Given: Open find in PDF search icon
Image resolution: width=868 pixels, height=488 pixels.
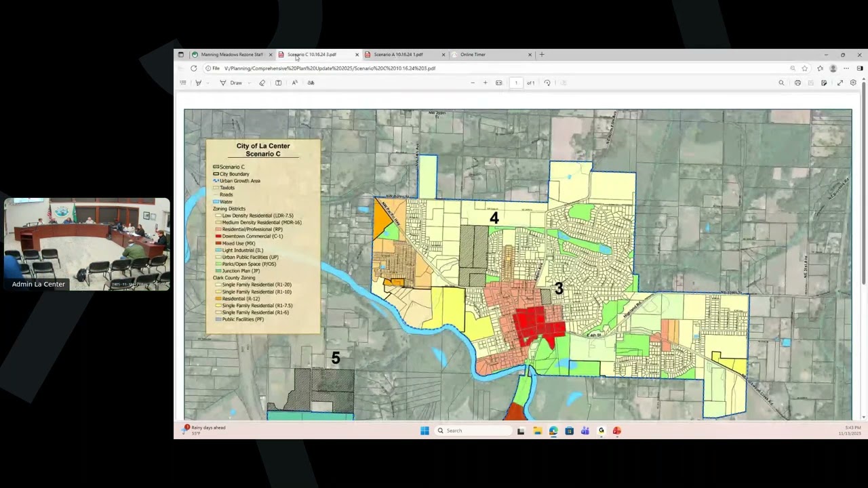Looking at the screenshot, I should (x=781, y=83).
